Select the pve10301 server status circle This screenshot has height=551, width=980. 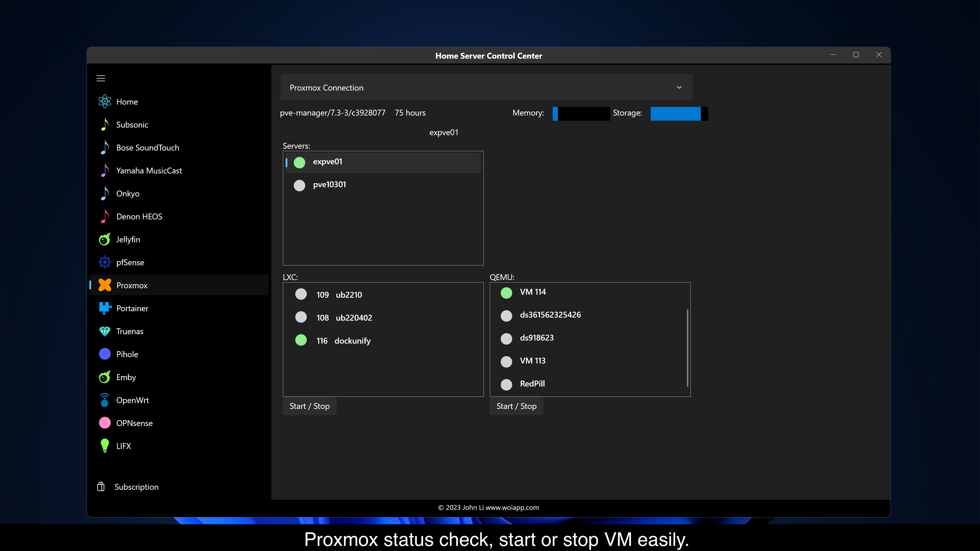(299, 185)
